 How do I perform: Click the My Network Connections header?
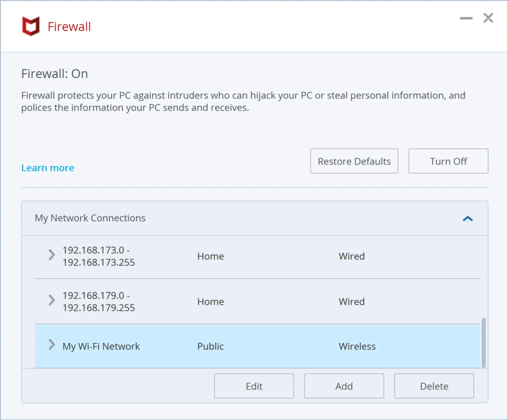[90, 218]
